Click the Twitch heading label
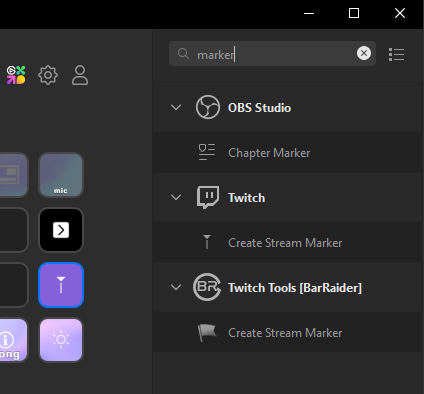424x394 pixels. coord(246,198)
